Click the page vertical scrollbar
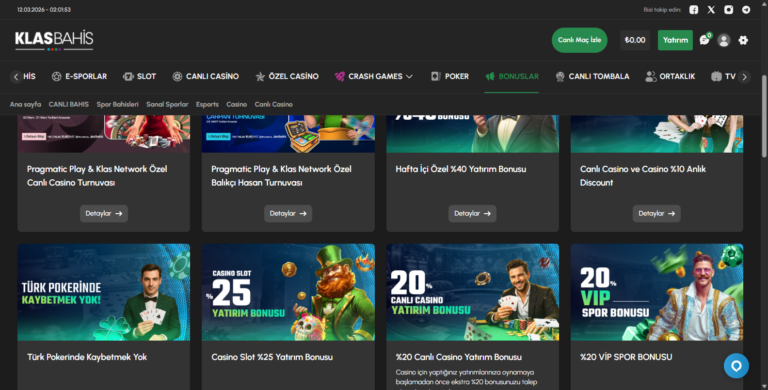Image resolution: width=768 pixels, height=390 pixels. tap(764, 117)
